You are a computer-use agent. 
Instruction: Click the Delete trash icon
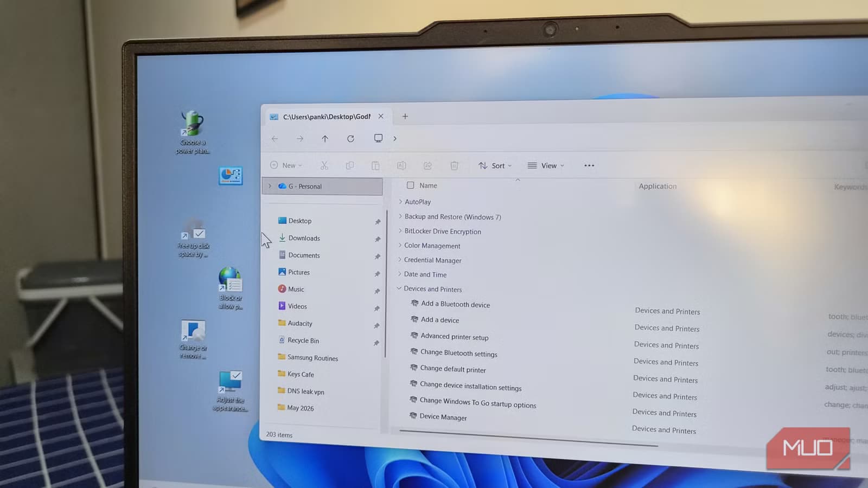tap(454, 165)
